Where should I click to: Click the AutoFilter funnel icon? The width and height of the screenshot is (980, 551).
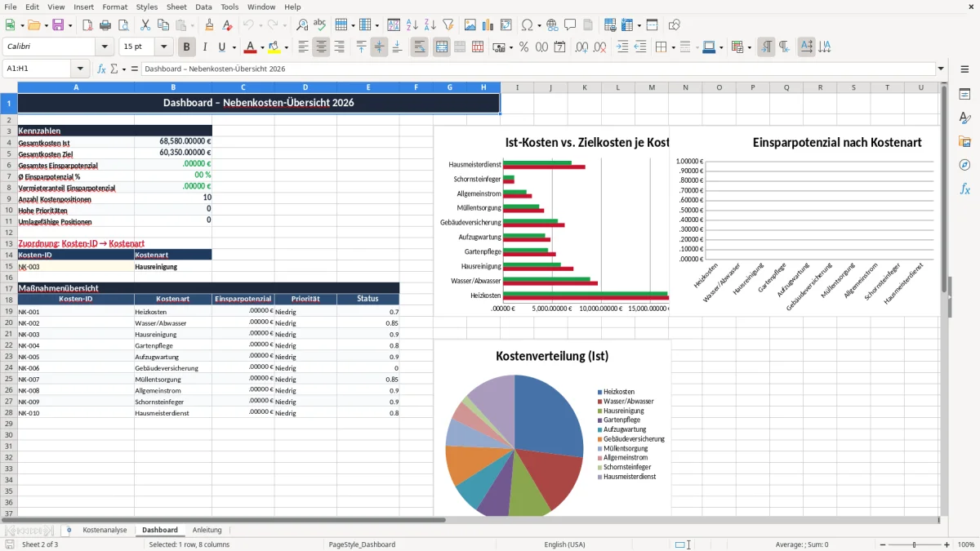click(448, 25)
